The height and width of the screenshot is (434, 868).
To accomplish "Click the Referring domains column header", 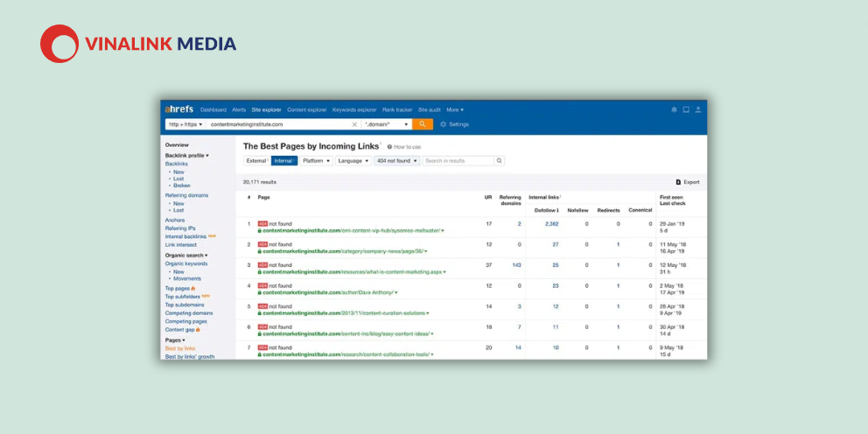I will point(510,199).
